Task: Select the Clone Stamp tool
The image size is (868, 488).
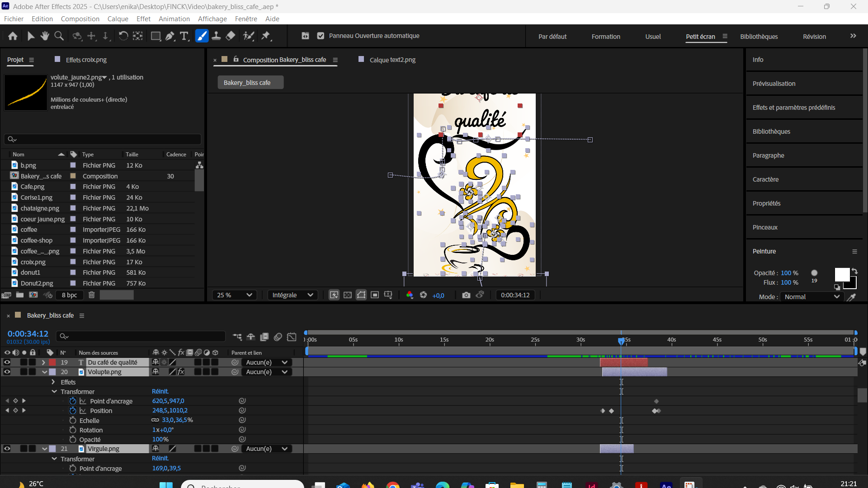Action: click(216, 36)
